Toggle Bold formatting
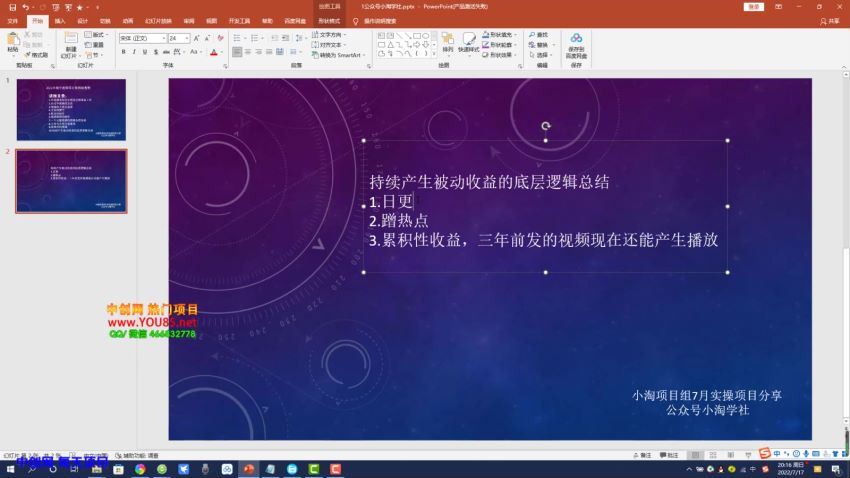The height and width of the screenshot is (478, 850). 124,52
